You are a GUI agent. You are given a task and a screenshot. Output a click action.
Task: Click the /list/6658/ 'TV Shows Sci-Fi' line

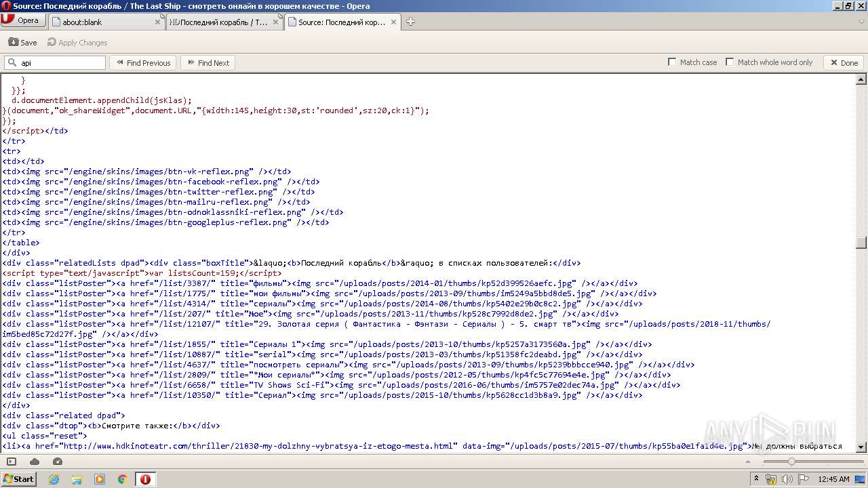pos(341,385)
